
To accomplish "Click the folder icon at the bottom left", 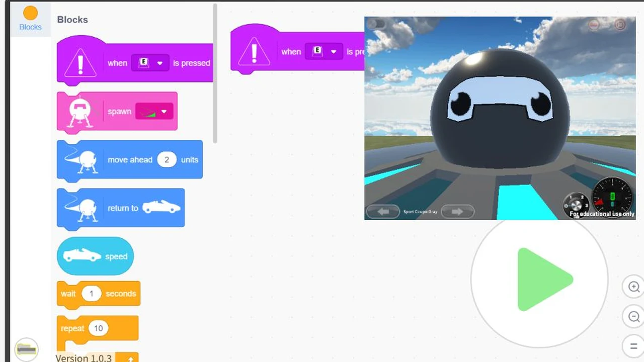I will (x=26, y=349).
